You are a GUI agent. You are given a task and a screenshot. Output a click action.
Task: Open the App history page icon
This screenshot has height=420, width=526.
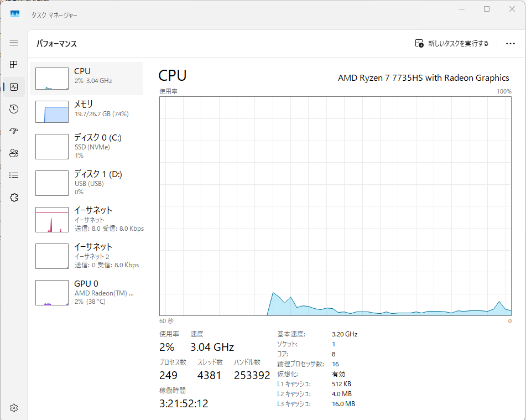[14, 109]
